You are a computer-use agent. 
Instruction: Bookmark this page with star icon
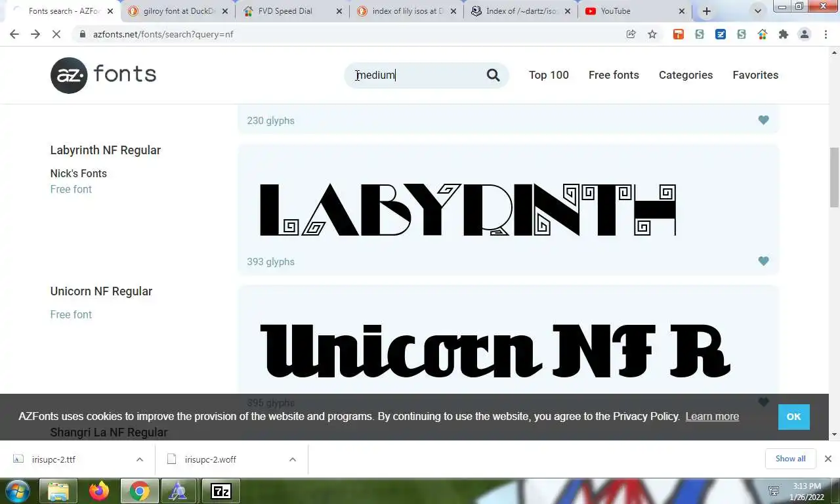click(652, 34)
